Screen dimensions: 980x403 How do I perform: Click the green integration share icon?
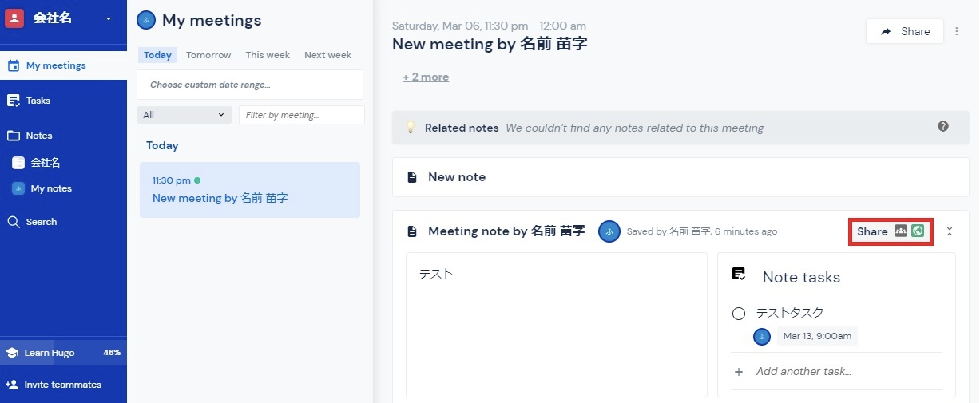tap(918, 231)
